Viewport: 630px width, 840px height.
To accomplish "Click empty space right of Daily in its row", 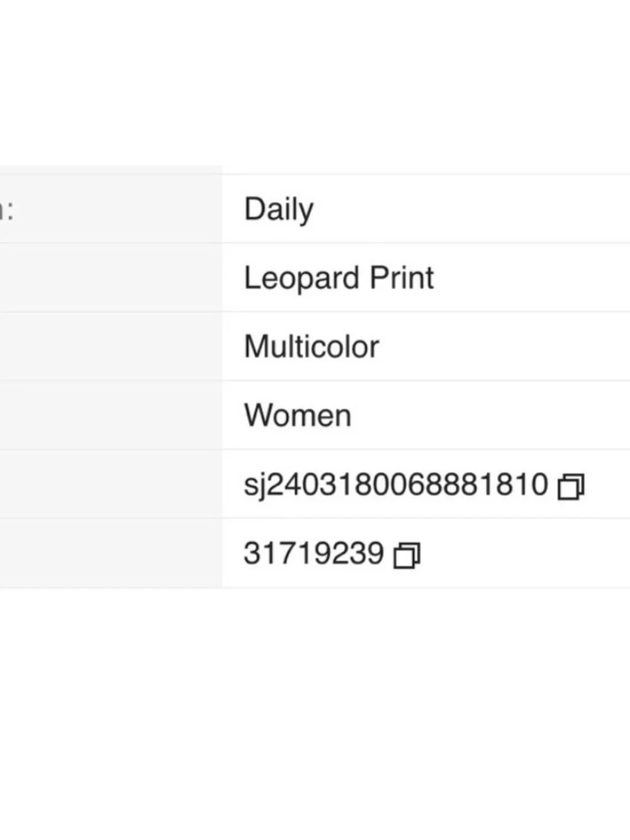I will pyautogui.click(x=473, y=209).
